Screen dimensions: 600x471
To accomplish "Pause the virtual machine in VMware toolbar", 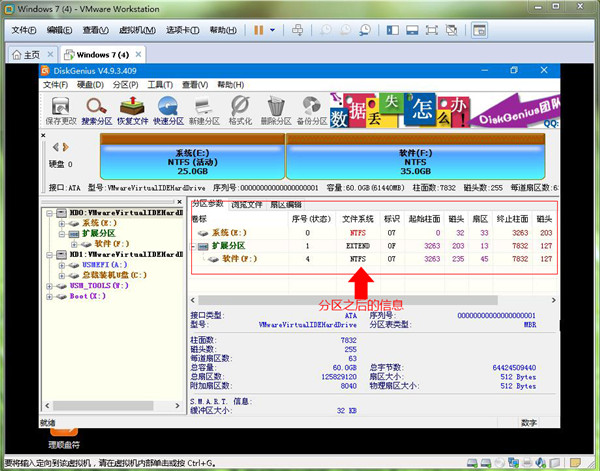I will pyautogui.click(x=259, y=30).
